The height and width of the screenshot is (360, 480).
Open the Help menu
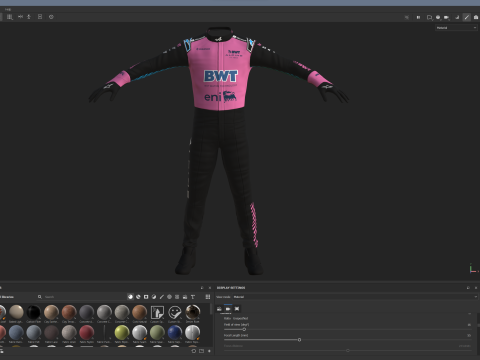click(8, 9)
